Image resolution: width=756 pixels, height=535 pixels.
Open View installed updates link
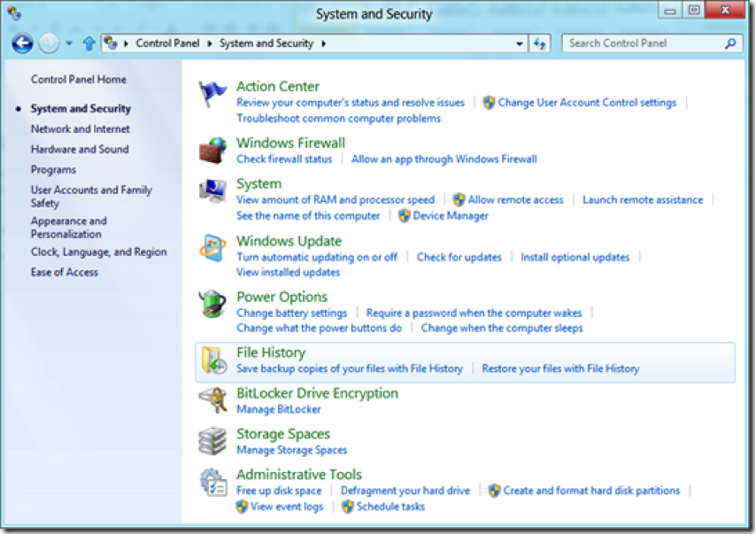click(288, 273)
